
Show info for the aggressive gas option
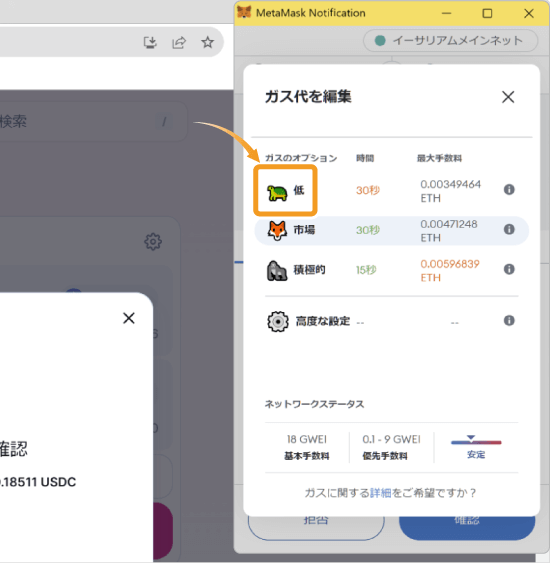509,269
